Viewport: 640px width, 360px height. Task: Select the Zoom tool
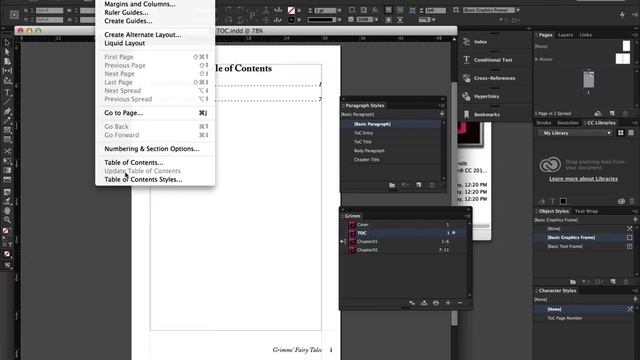(x=7, y=220)
